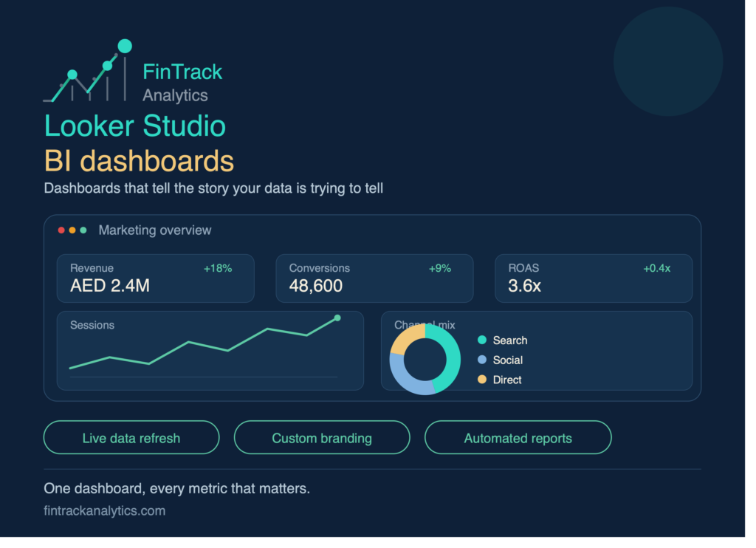Click the green window dot
Image resolution: width=756 pixels, height=548 pixels.
click(x=83, y=230)
